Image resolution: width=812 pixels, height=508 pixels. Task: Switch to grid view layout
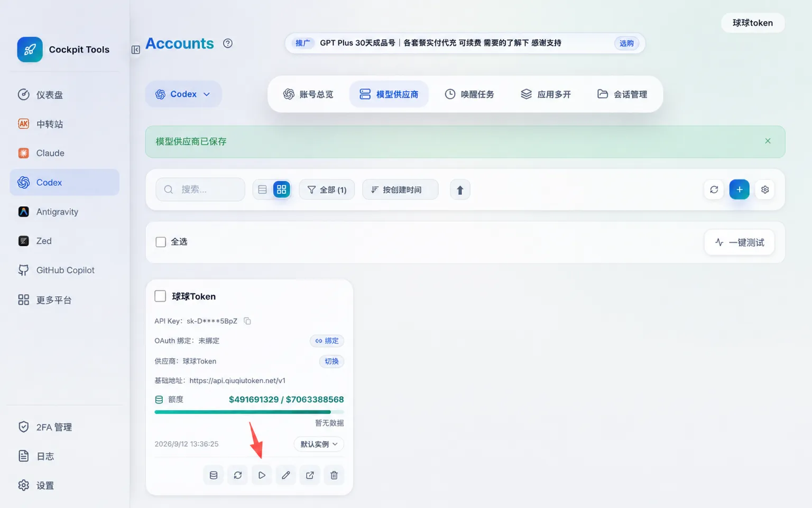(281, 189)
